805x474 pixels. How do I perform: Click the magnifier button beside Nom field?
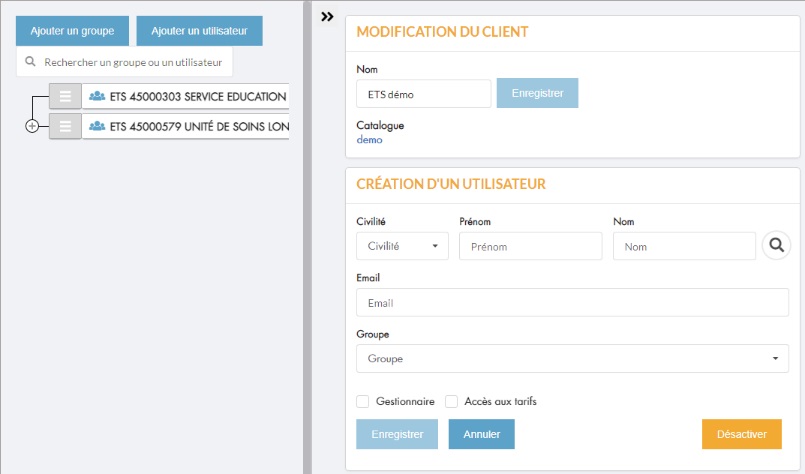(x=776, y=245)
